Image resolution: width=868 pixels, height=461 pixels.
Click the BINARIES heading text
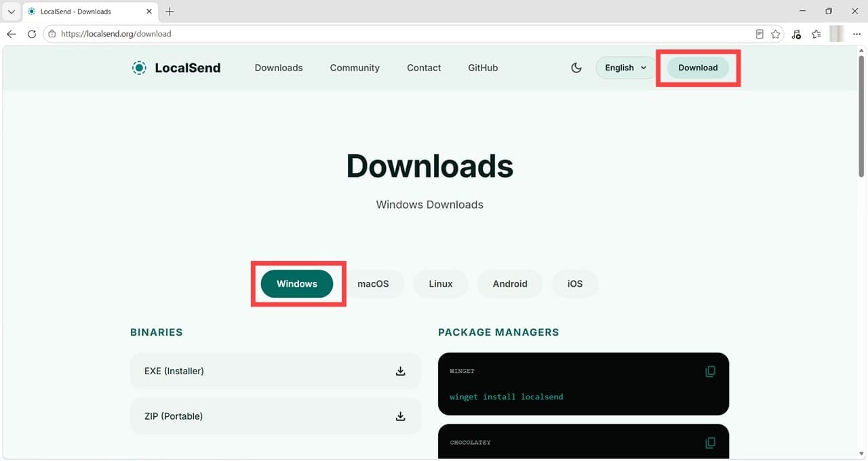tap(157, 332)
